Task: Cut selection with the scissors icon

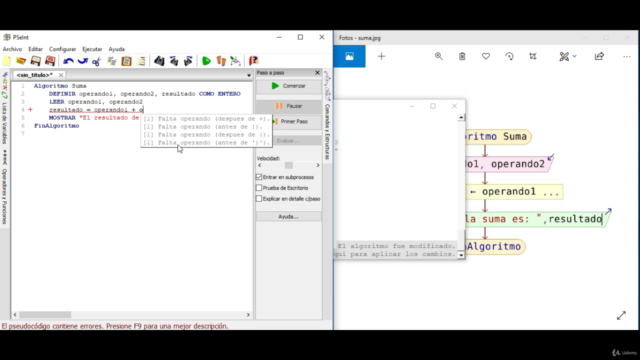Action: [x=97, y=61]
